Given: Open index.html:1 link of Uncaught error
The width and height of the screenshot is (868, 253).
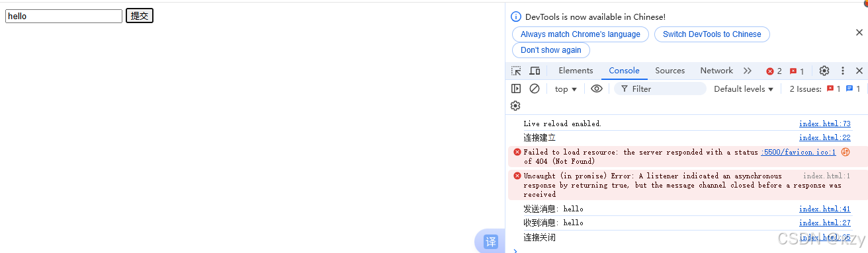Looking at the screenshot, I should (826, 176).
